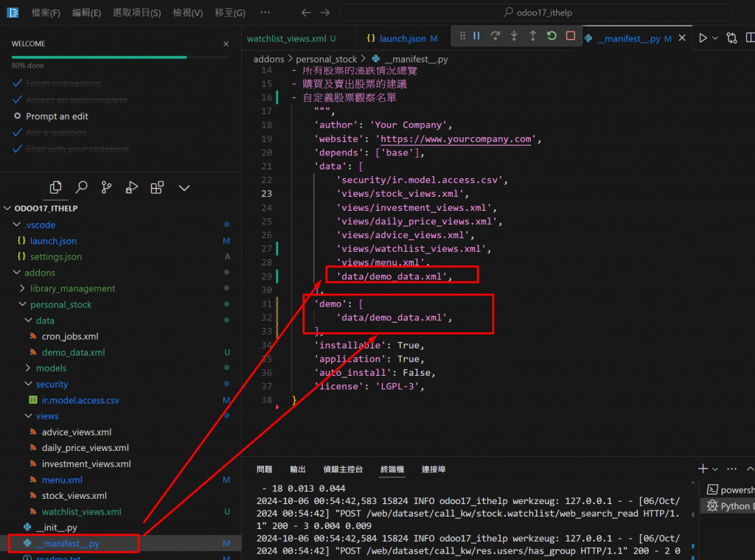The height and width of the screenshot is (560, 755).
Task: Open the Source Control view icon
Action: coord(106,188)
